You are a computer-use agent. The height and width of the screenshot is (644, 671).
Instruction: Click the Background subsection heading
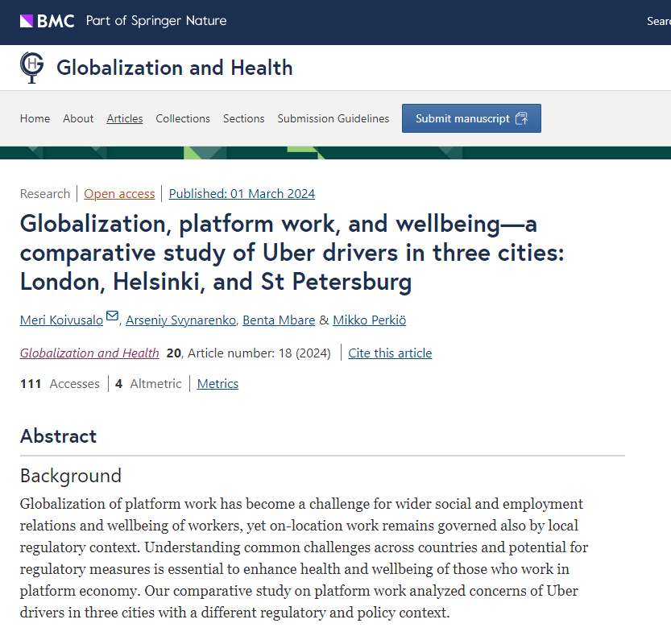click(x=71, y=476)
